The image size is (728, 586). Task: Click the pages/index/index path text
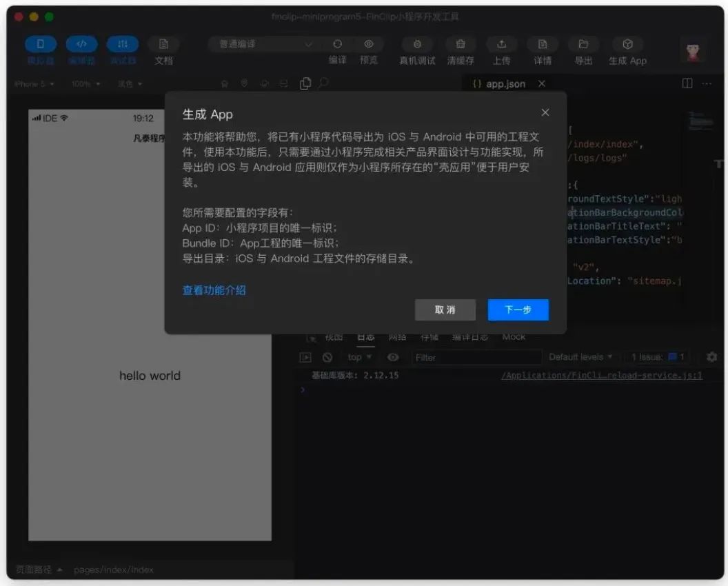(113, 569)
